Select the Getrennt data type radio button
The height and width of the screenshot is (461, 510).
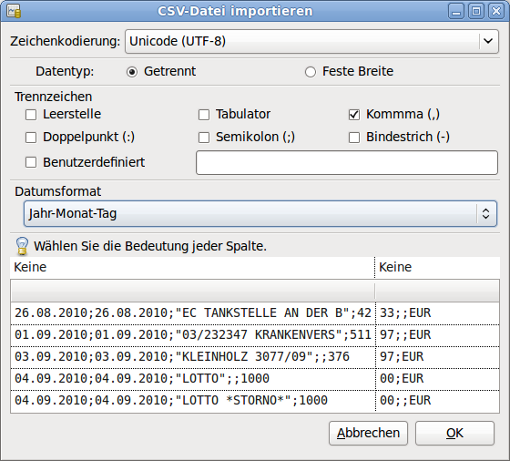[132, 72]
